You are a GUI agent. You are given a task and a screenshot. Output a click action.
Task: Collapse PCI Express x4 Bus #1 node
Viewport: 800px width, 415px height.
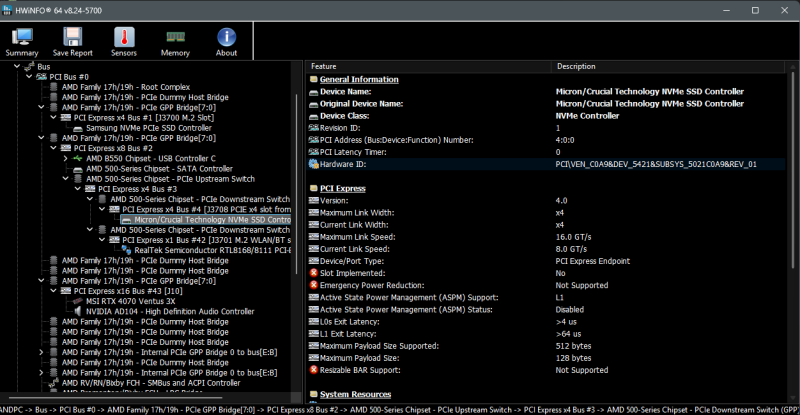click(54, 117)
